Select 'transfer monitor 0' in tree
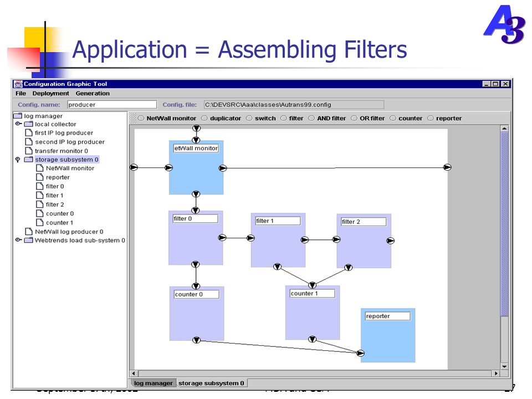Screen dimensions: 532x399 pos(62,151)
